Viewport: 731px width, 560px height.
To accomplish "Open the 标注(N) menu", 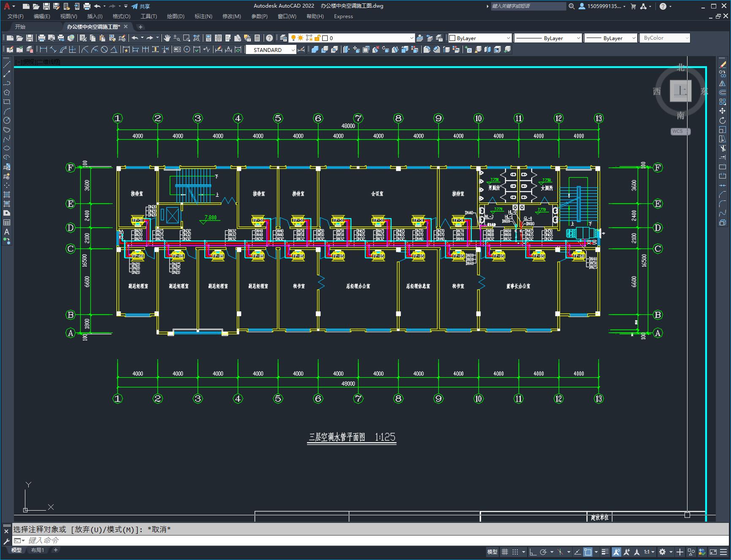I will (203, 16).
